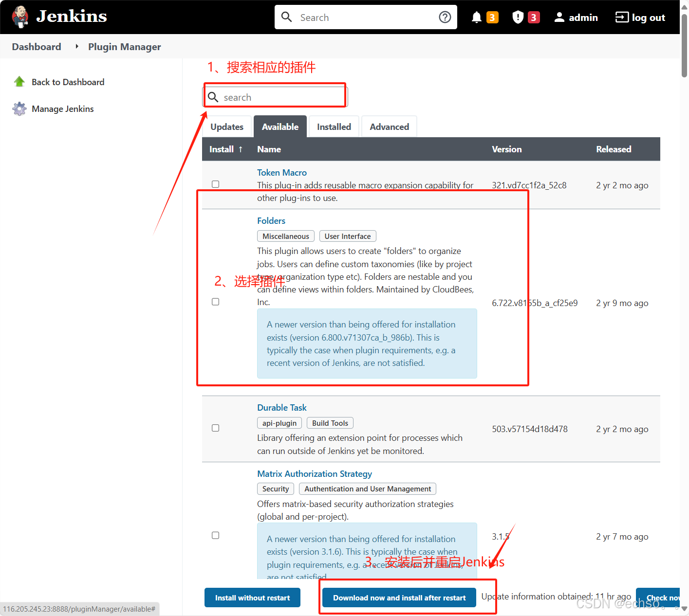Check Matrix Authorization Strategy checkbox
This screenshot has width=689, height=616.
click(x=215, y=536)
